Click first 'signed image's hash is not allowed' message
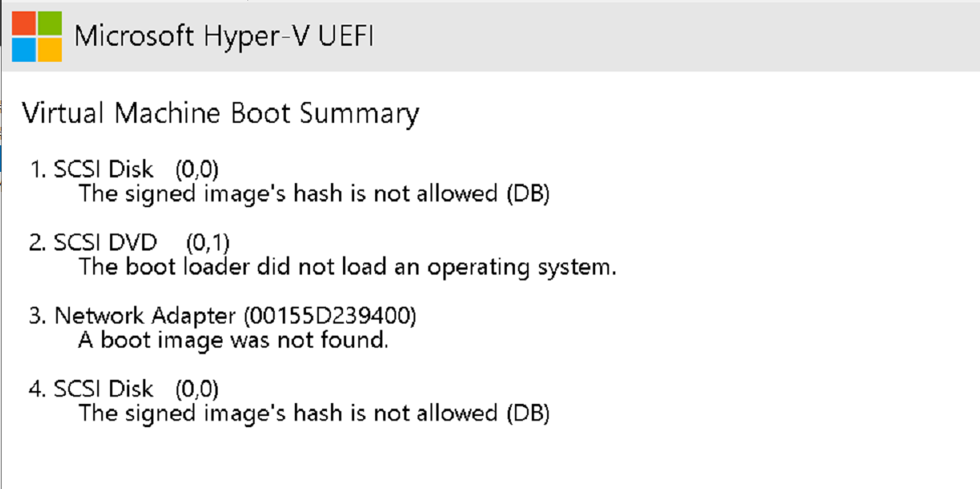This screenshot has height=489, width=980. 314,194
